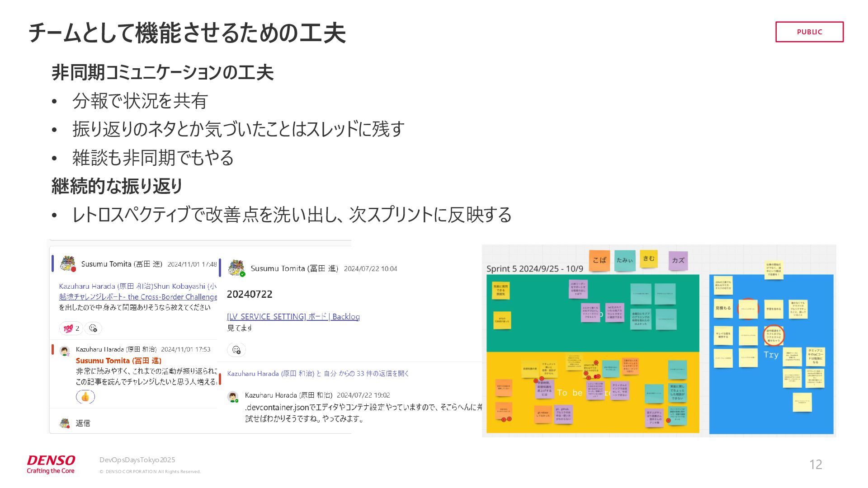Open the Cross-Border Challenge report link
This screenshot has width=868, height=488.
(138, 297)
